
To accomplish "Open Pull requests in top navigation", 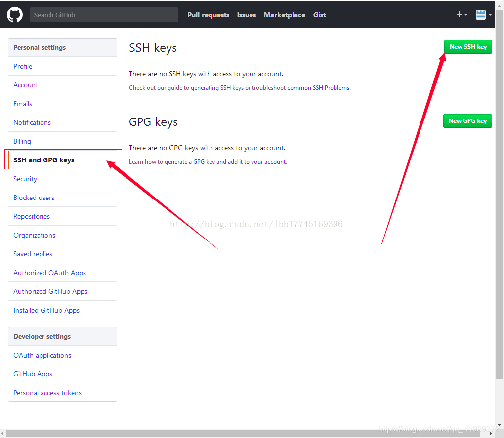I will click(x=209, y=15).
